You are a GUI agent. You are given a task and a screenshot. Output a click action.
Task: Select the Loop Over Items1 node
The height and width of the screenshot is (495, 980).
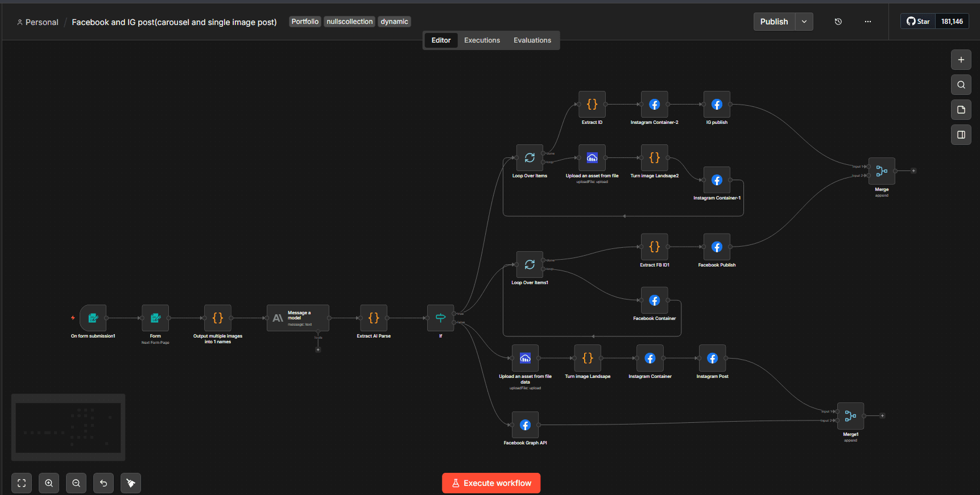(x=530, y=265)
